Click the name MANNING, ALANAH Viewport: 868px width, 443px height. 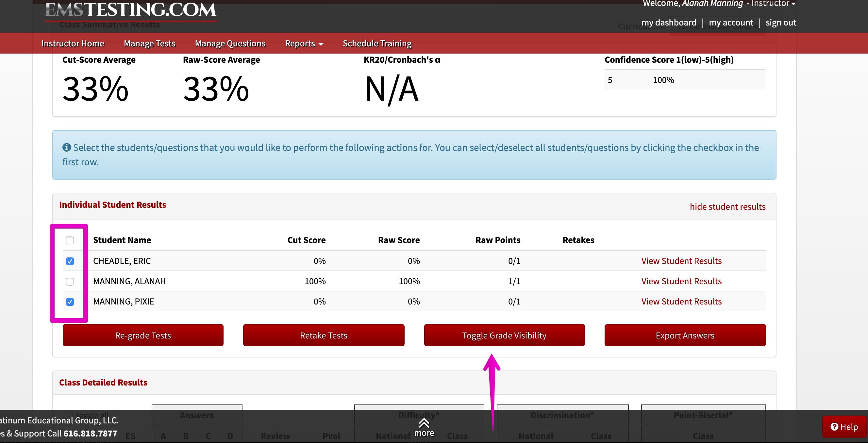[x=129, y=281]
